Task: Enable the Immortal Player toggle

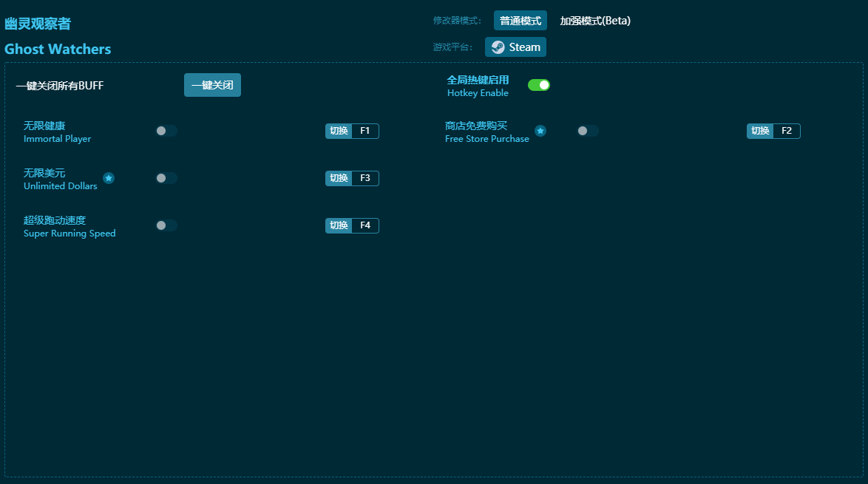Action: [x=166, y=131]
